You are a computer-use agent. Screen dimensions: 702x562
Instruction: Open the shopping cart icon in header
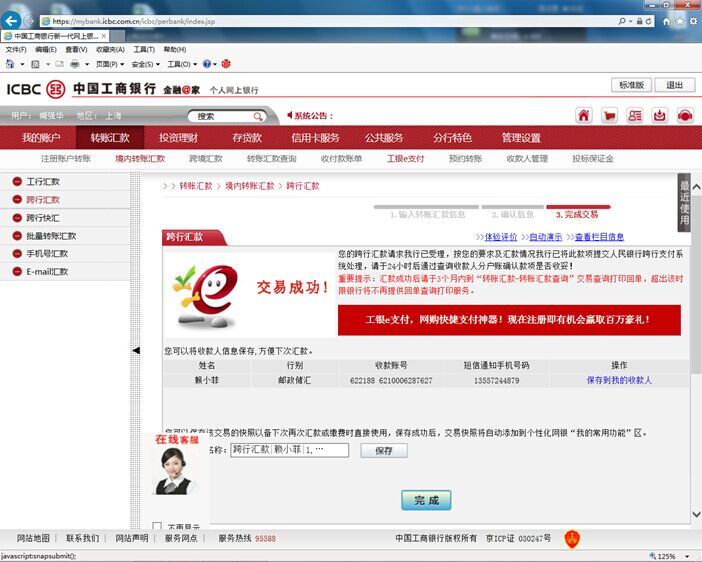click(609, 116)
